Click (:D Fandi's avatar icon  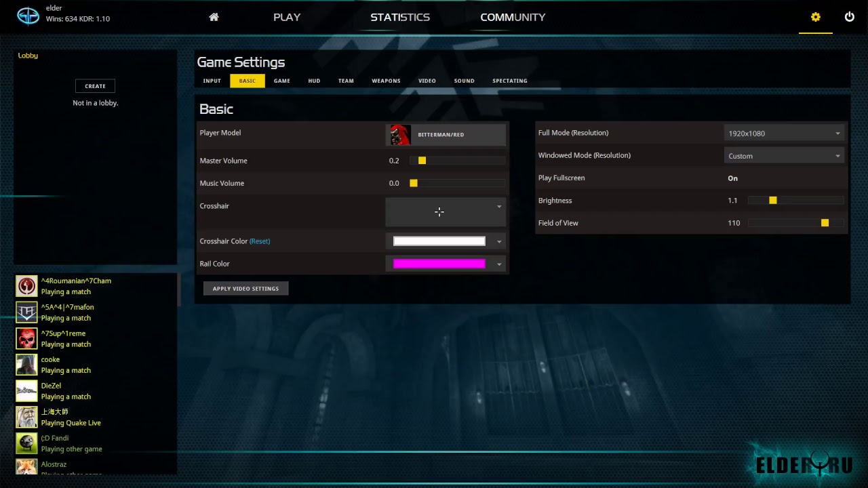26,443
